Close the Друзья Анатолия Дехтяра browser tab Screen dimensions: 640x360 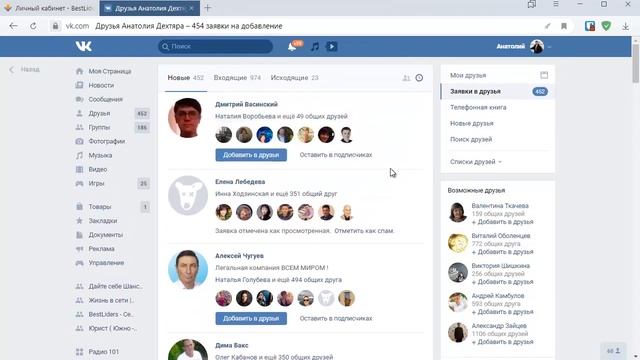coord(191,8)
